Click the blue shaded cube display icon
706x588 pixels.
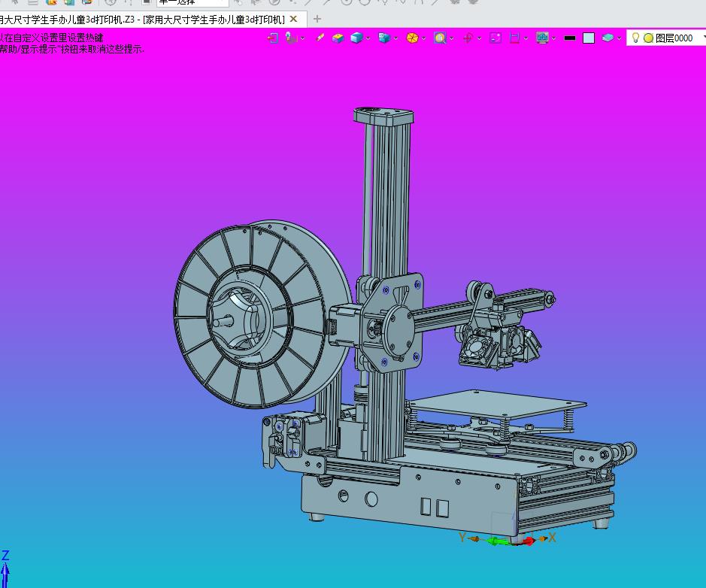point(356,38)
